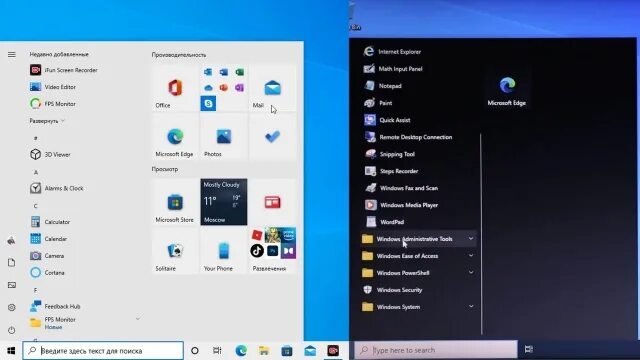Open iFun Screen Recorder taskbar icon
This screenshot has height=360, width=640.
[x=333, y=351]
